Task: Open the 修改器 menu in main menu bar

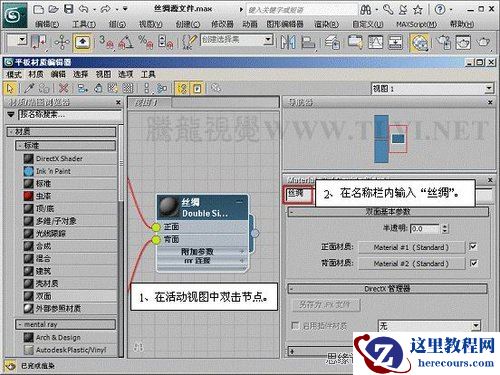Action: pos(222,24)
